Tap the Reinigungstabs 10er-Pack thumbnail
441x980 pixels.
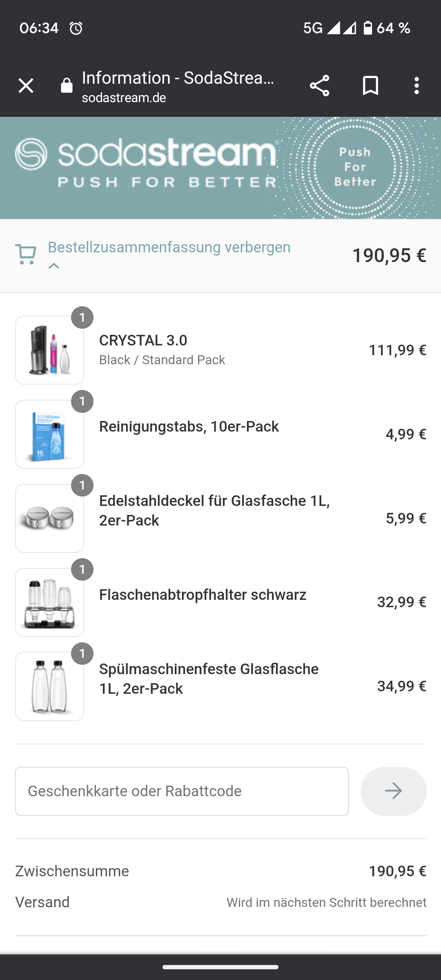click(49, 434)
